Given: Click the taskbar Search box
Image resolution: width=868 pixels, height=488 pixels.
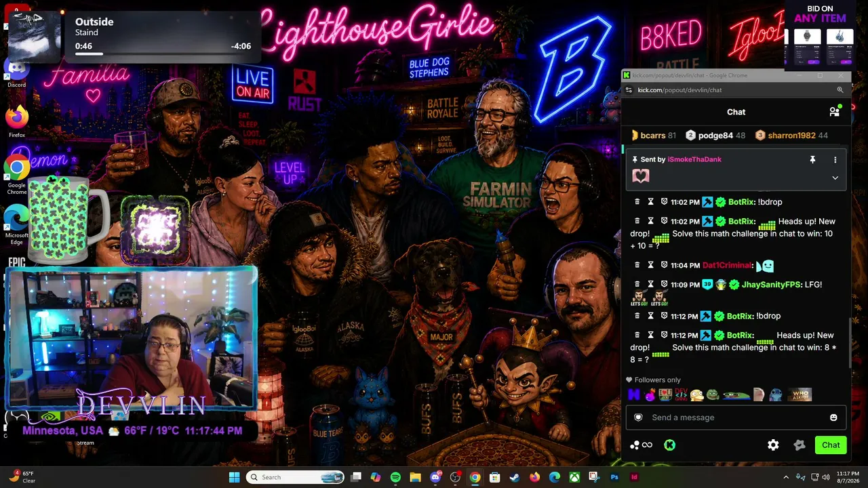Looking at the screenshot, I should coord(295,477).
